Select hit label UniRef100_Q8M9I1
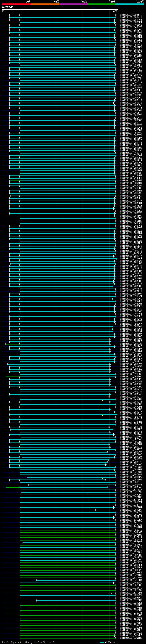146x644 pixels. [131, 103]
